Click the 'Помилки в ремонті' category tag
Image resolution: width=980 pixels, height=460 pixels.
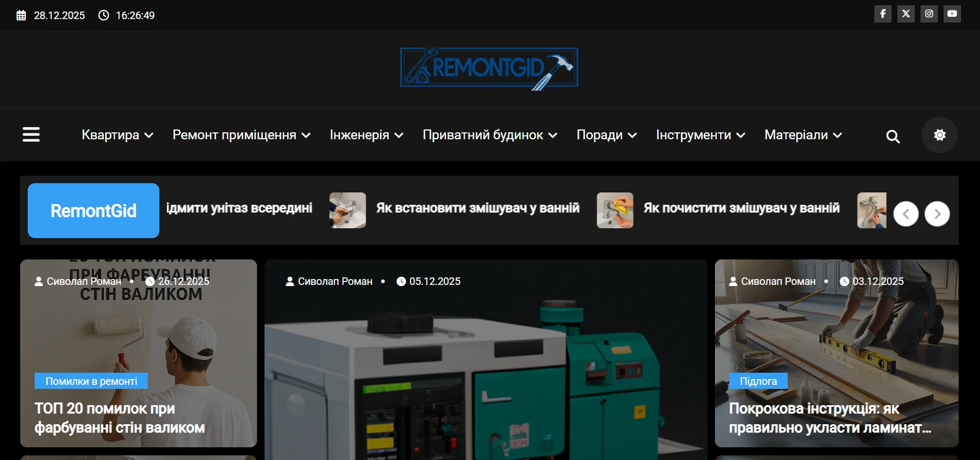tap(91, 381)
